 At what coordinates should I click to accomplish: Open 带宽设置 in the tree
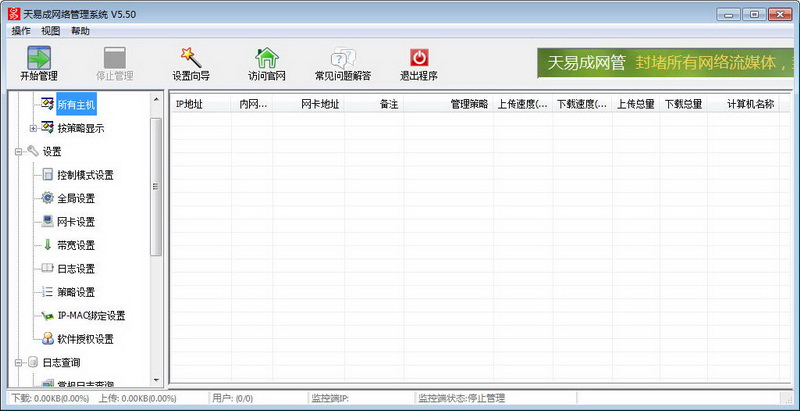point(76,246)
